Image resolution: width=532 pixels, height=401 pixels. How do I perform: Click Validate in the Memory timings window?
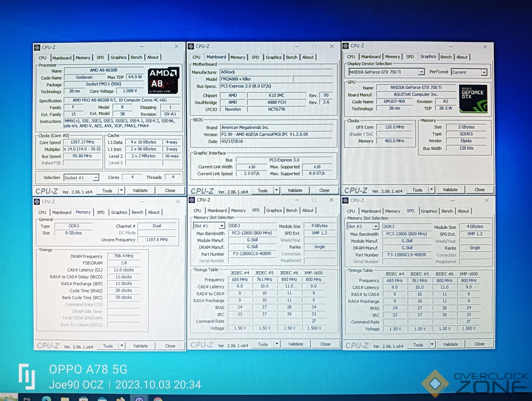[x=141, y=346]
